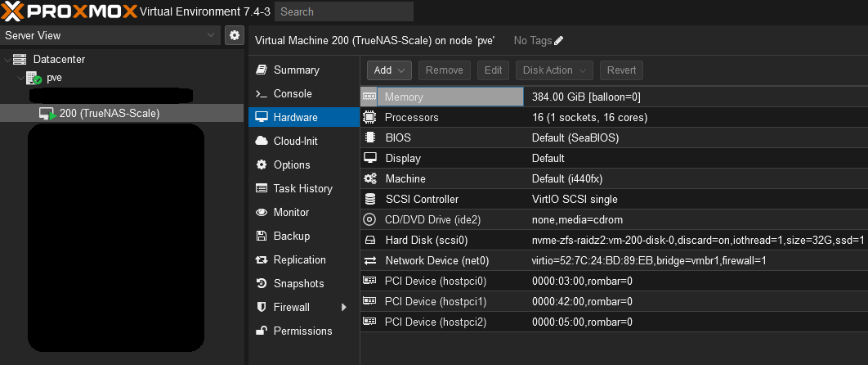Select the Default (i440fx) value
The width and height of the screenshot is (868, 365).
[567, 179]
